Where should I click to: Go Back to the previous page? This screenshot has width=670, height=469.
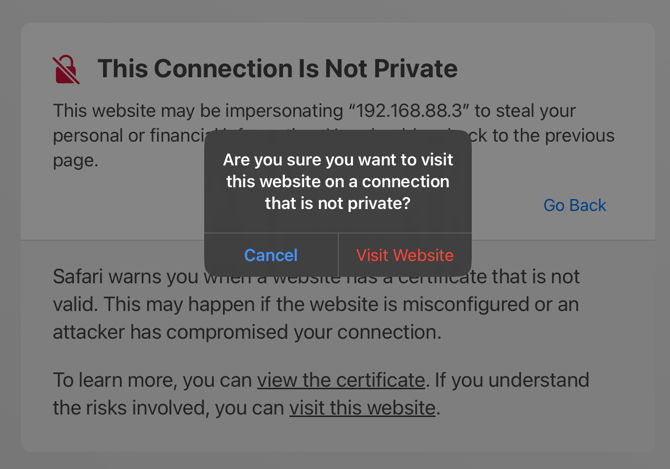pos(575,205)
